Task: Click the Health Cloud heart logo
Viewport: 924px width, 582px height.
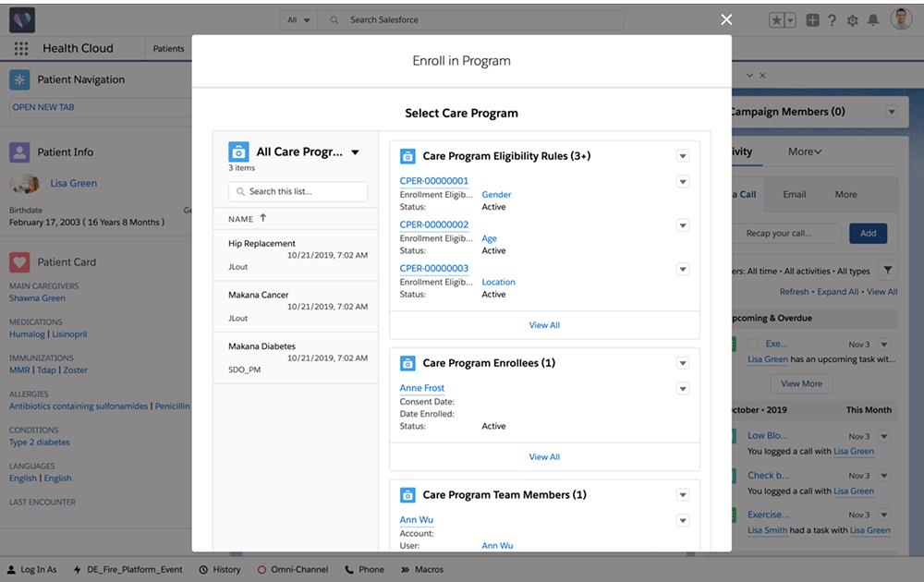Action: pos(22,20)
